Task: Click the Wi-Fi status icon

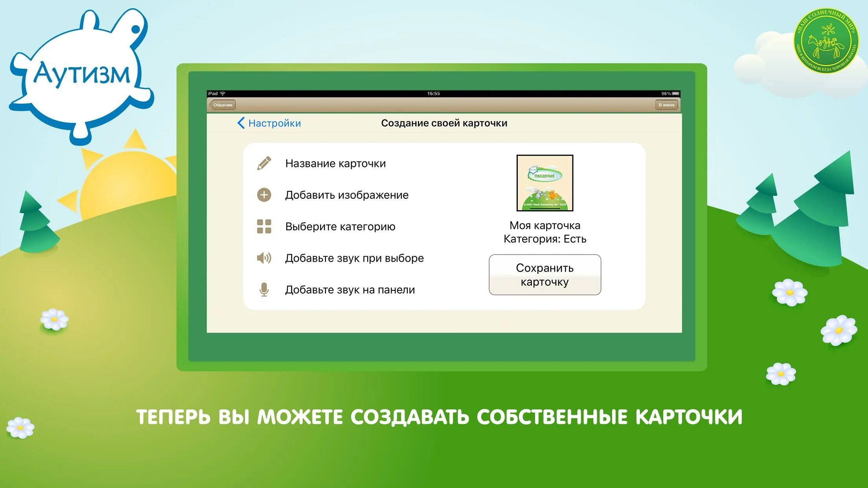Action: (223, 94)
